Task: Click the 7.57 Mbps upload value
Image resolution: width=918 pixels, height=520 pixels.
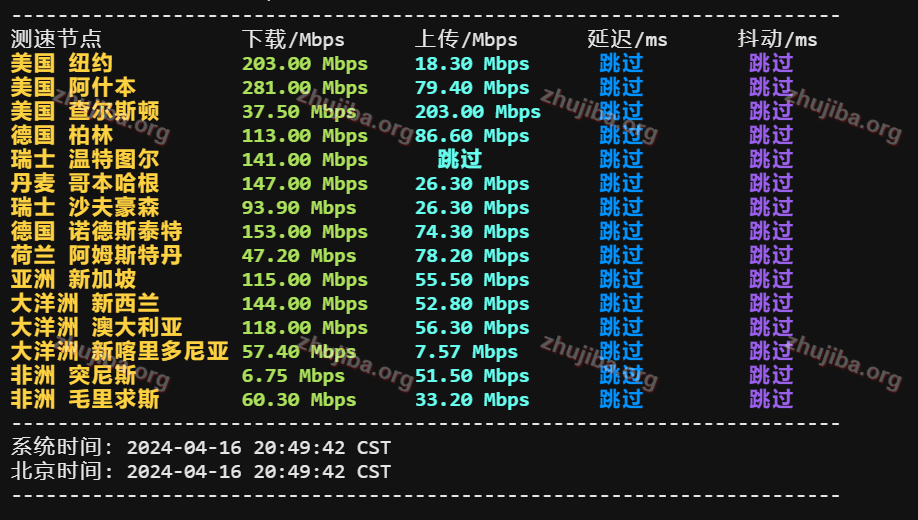Action: [x=466, y=351]
